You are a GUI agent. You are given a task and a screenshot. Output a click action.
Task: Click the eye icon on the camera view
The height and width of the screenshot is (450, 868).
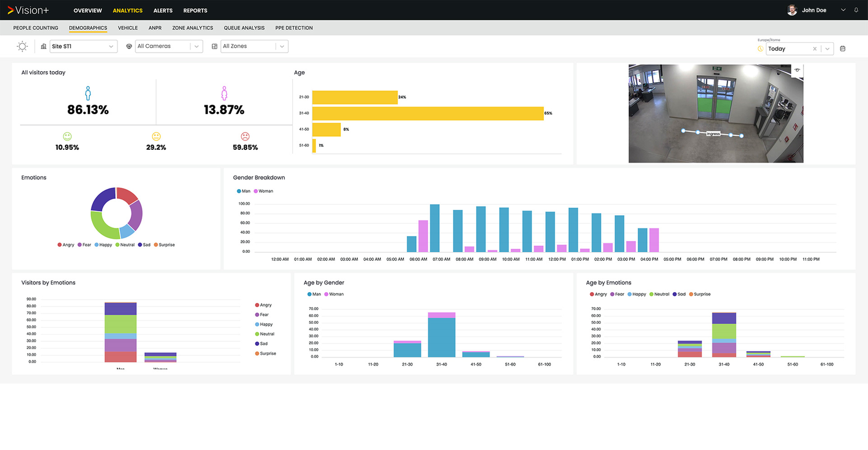click(796, 69)
